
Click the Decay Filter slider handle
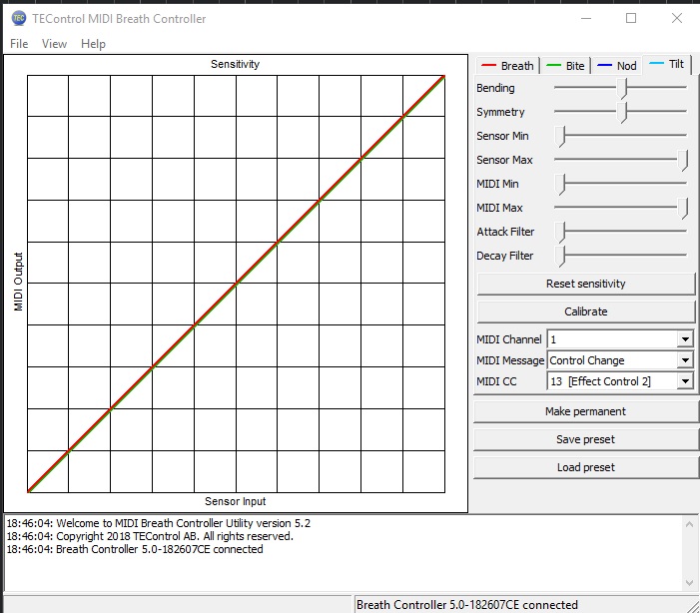[560, 257]
